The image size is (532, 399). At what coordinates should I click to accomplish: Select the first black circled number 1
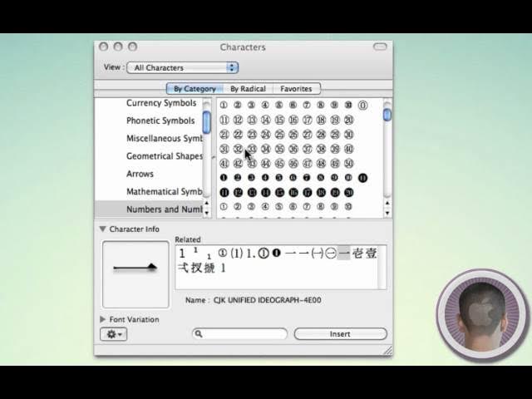coord(224,178)
